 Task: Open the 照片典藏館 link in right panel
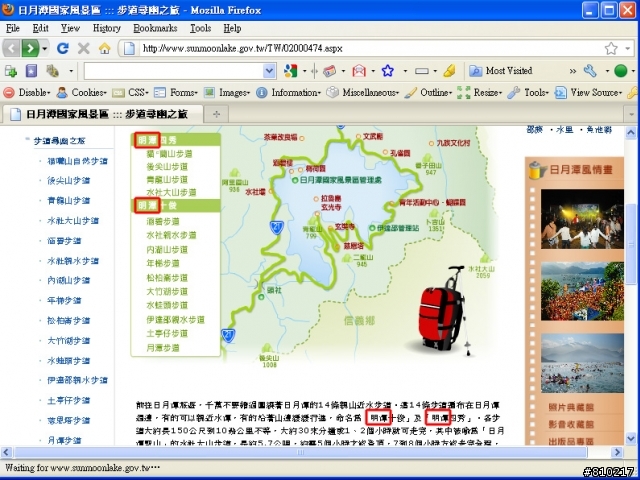(x=571, y=407)
